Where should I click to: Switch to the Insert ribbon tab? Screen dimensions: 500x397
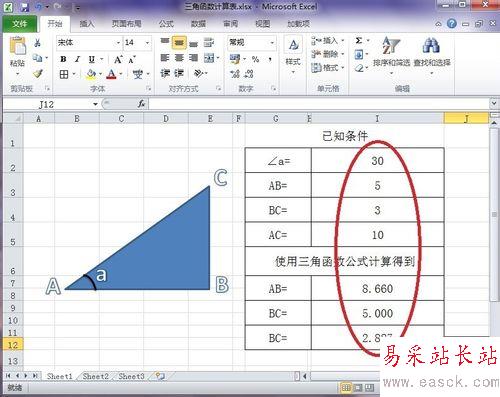pyautogui.click(x=87, y=23)
